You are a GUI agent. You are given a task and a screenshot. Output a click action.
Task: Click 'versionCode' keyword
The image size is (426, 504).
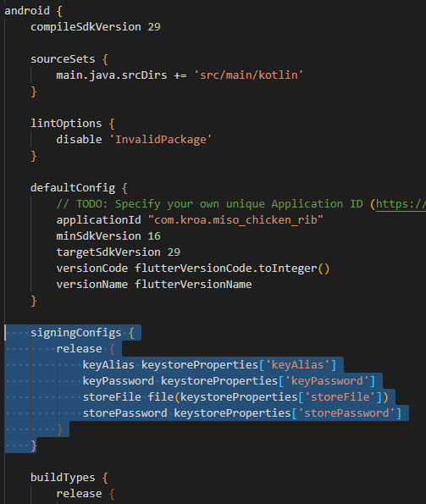point(91,269)
